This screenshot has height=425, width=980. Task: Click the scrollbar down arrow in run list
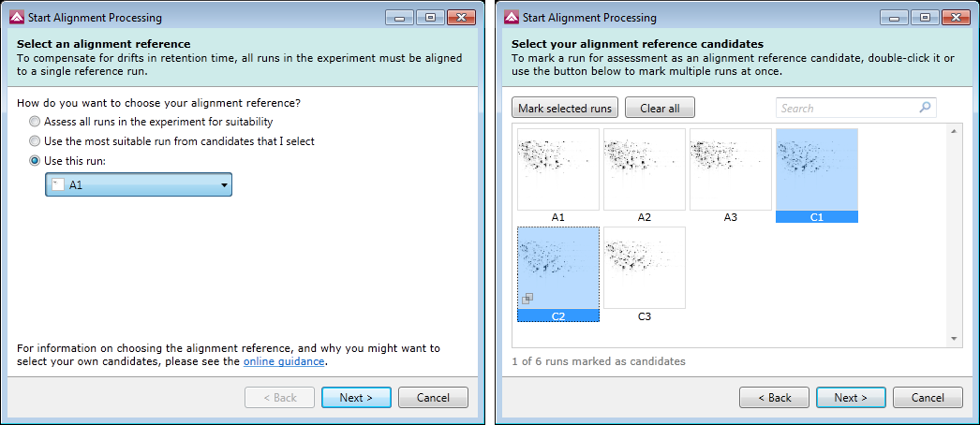coord(954,338)
